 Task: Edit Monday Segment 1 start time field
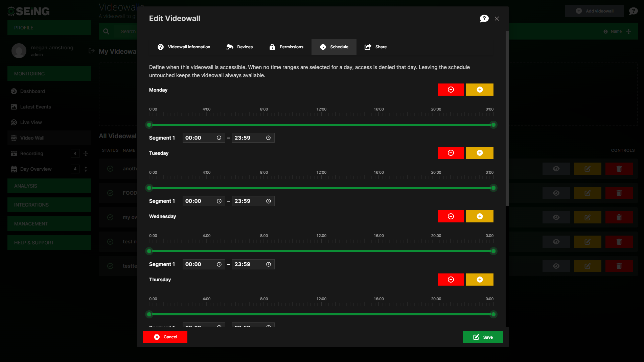click(204, 138)
